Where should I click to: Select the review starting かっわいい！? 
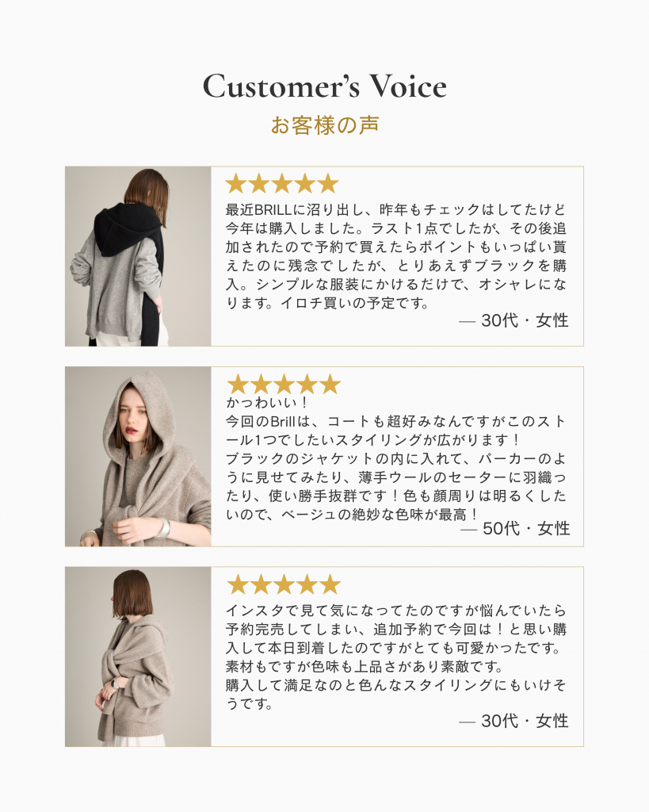[x=396, y=459]
